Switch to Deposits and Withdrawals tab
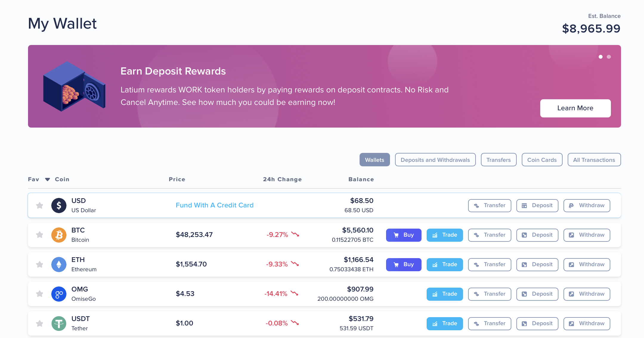The image size is (644, 338). click(x=435, y=160)
